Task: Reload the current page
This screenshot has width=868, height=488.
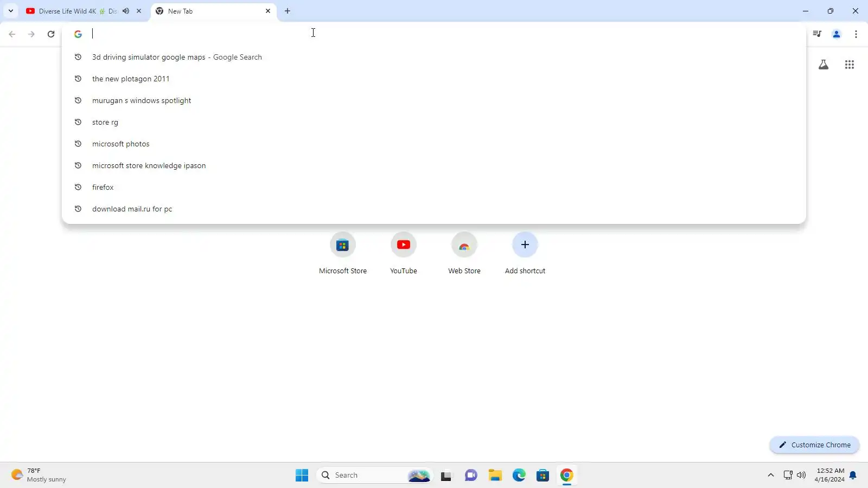Action: [51, 34]
